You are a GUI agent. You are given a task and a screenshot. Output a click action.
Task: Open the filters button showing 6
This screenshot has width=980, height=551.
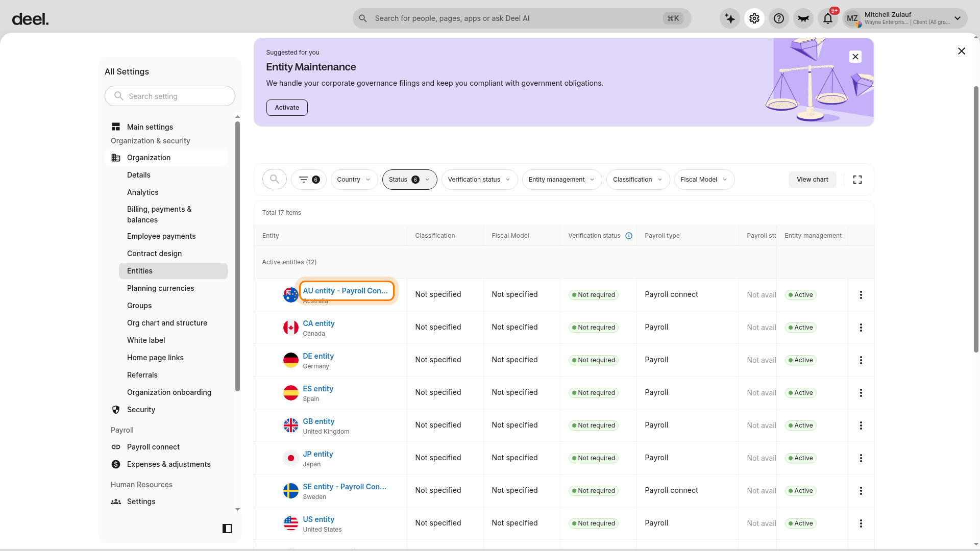point(309,180)
